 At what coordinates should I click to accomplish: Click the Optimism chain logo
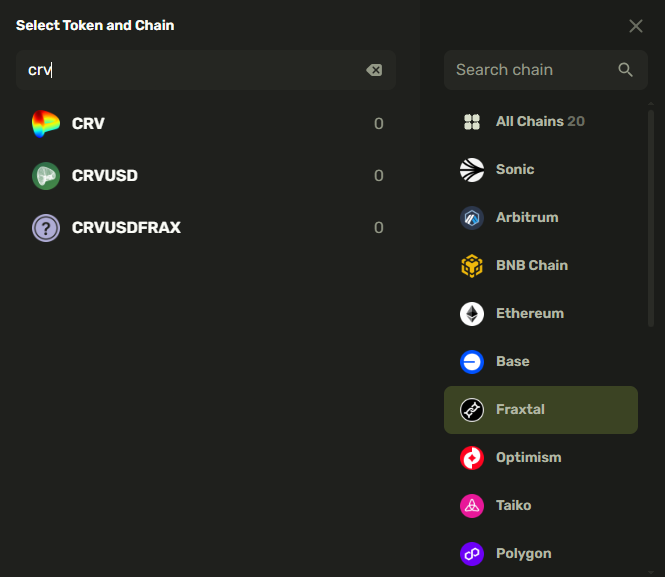472,458
